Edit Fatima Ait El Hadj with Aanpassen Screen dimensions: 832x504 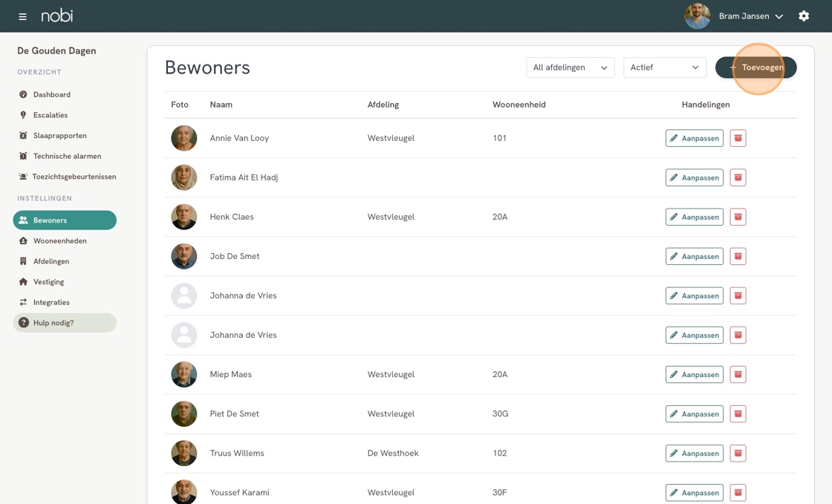coord(694,177)
